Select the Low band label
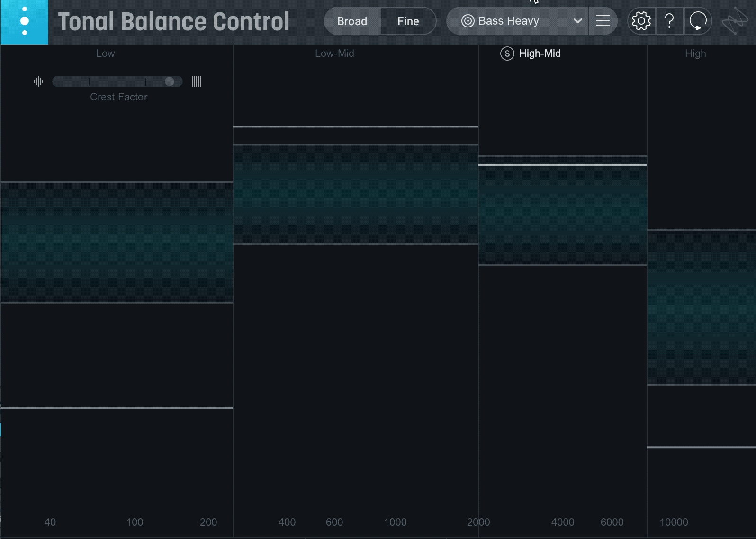The image size is (756, 539). coord(105,54)
